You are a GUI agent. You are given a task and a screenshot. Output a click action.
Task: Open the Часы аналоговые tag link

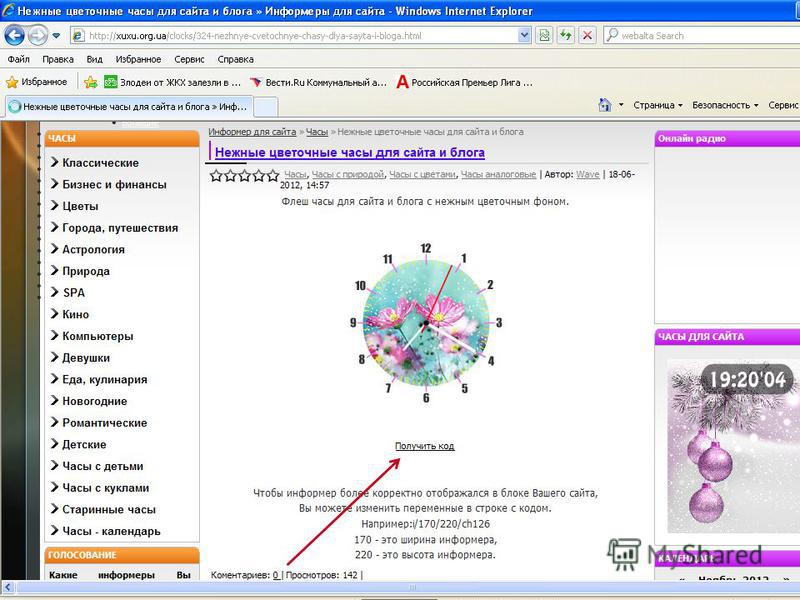[498, 174]
